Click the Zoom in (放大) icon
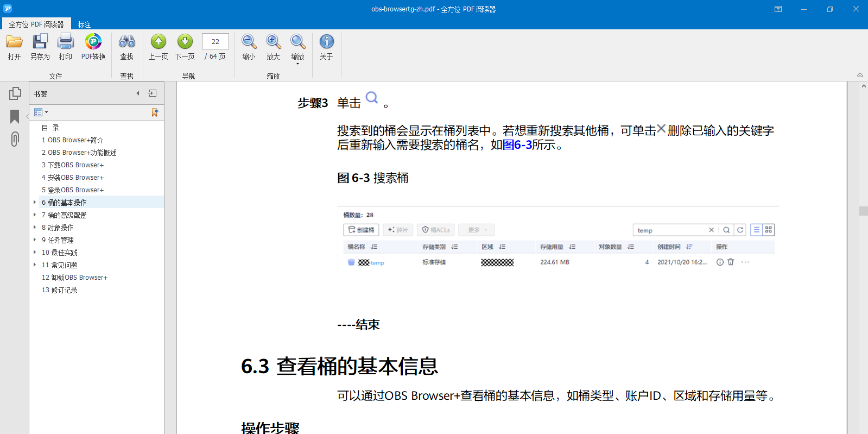This screenshot has height=434, width=868. pos(273,42)
